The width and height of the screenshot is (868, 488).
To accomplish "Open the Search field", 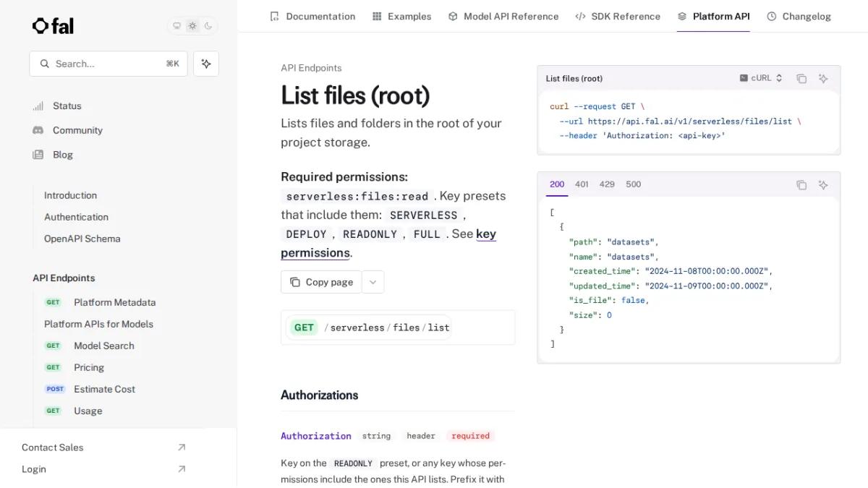I will point(109,64).
